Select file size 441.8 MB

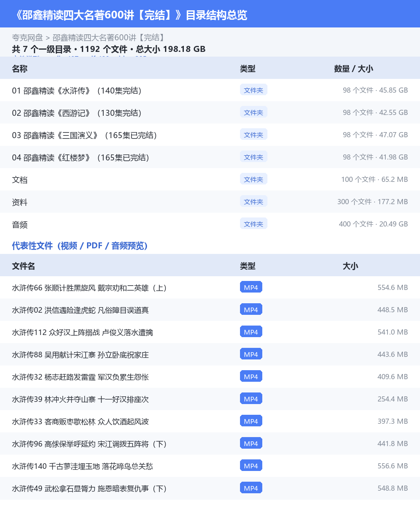(393, 444)
